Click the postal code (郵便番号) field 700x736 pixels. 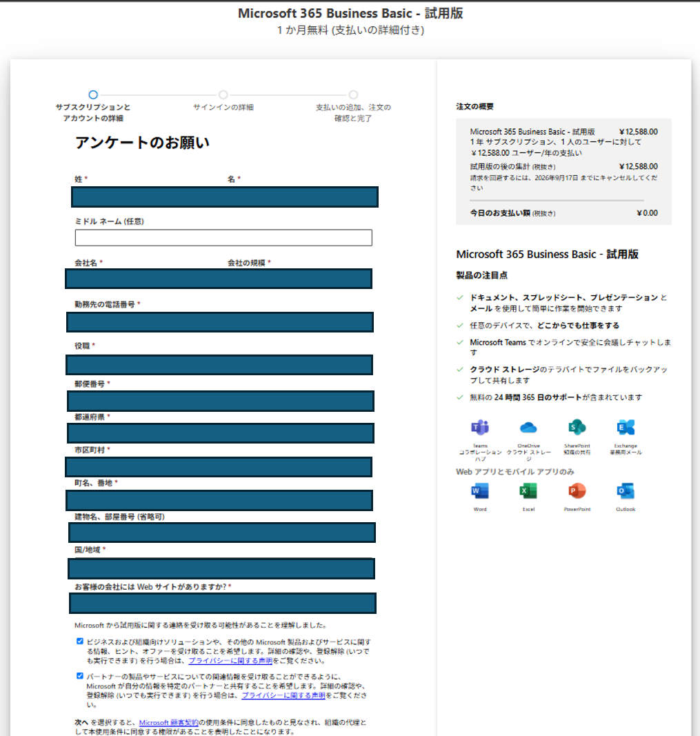click(x=221, y=401)
